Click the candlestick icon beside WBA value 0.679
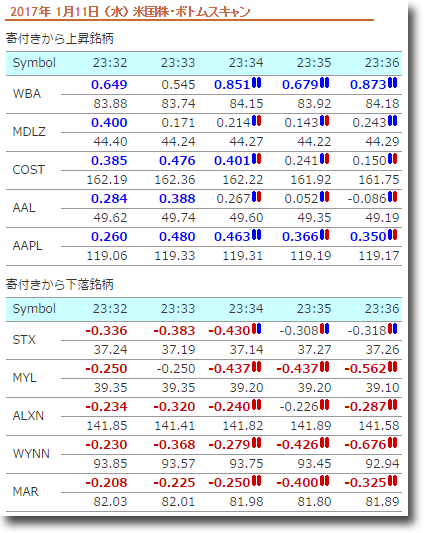The width and height of the screenshot is (425, 533). click(324, 83)
